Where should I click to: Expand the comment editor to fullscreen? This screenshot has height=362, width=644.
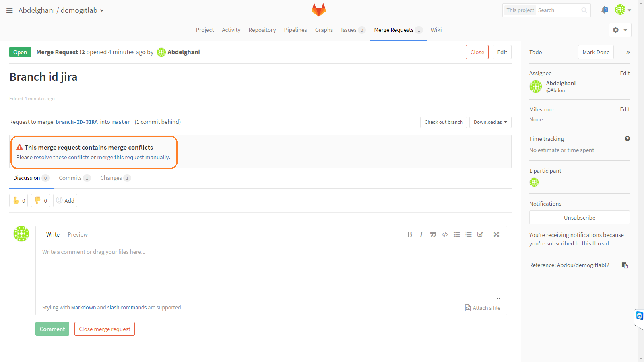[x=496, y=234]
